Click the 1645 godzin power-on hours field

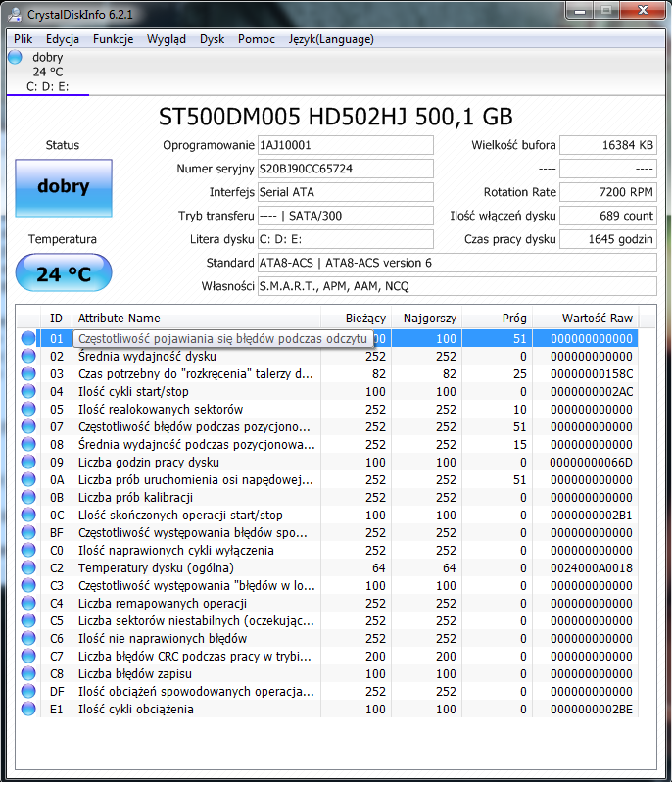pos(608,239)
